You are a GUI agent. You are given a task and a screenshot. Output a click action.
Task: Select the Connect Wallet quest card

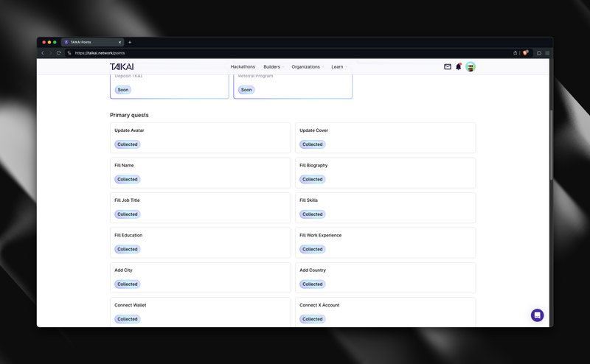click(200, 312)
